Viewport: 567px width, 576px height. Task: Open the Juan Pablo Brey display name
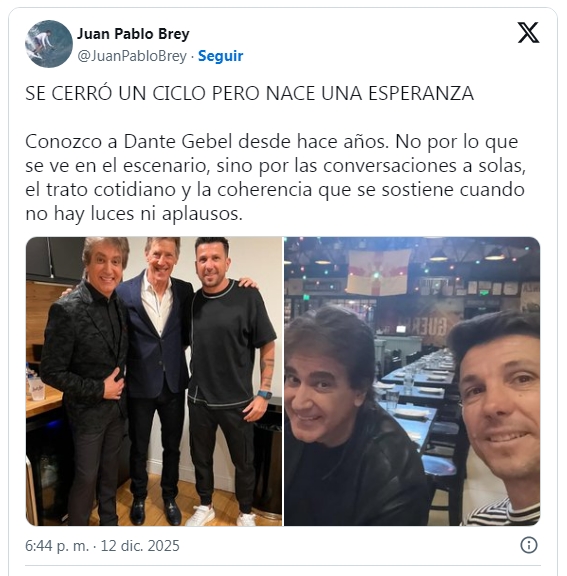tap(133, 34)
